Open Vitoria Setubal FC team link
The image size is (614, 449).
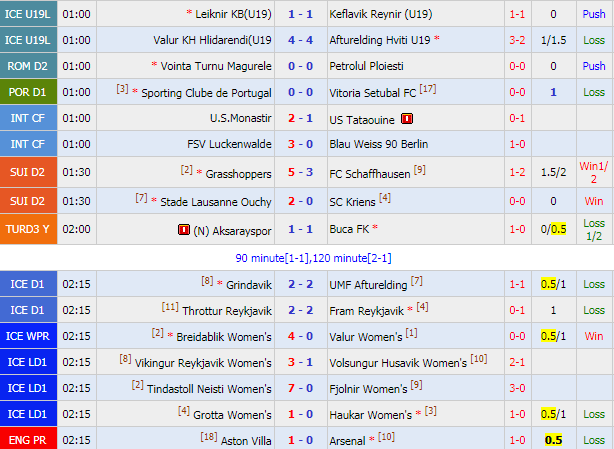(372, 93)
